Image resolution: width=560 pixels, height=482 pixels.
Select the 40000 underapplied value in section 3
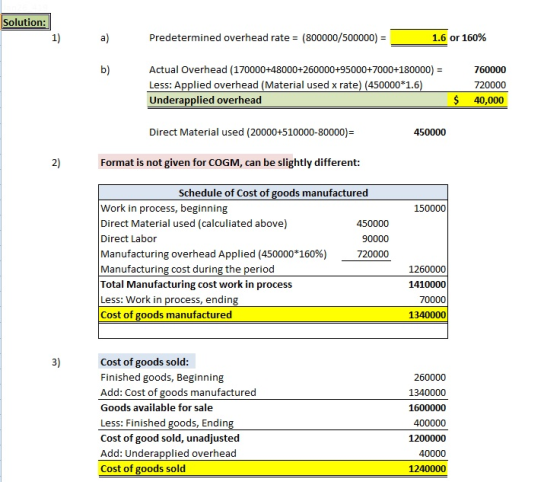(432, 454)
